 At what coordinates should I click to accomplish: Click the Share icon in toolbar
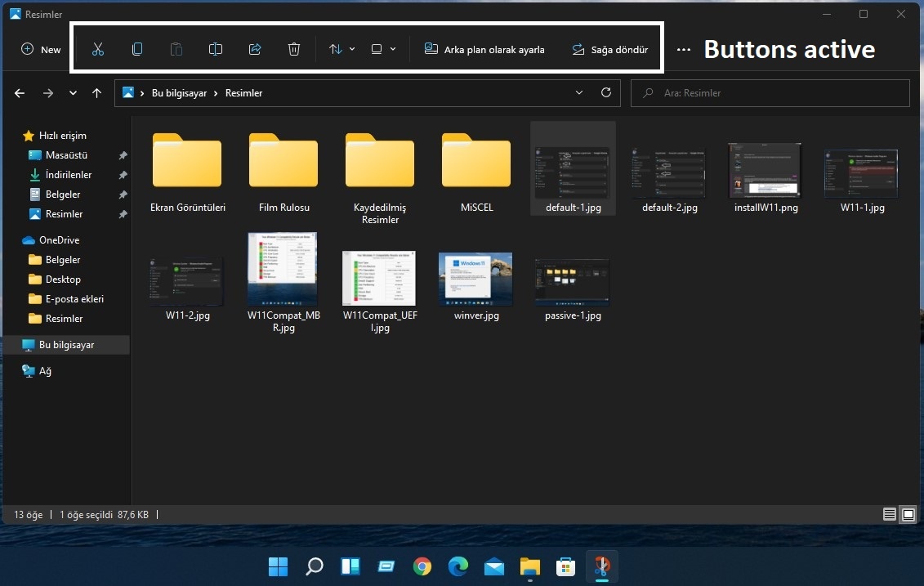click(255, 49)
